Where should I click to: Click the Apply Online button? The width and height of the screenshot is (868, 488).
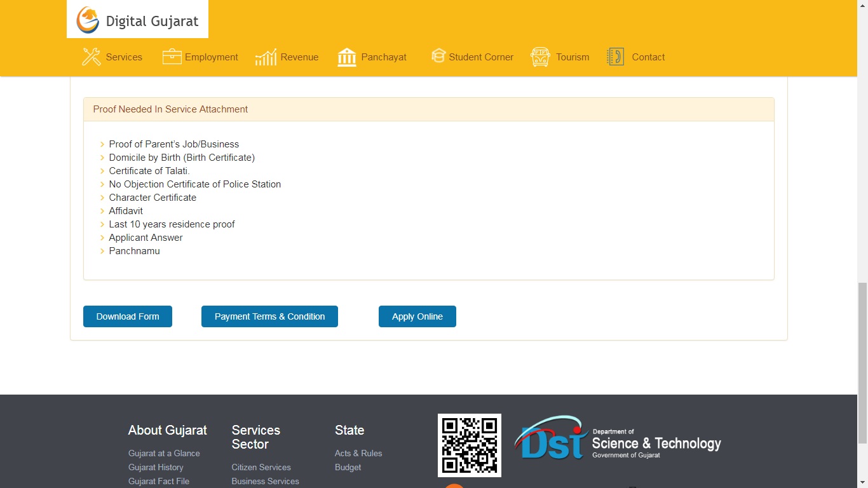point(417,316)
